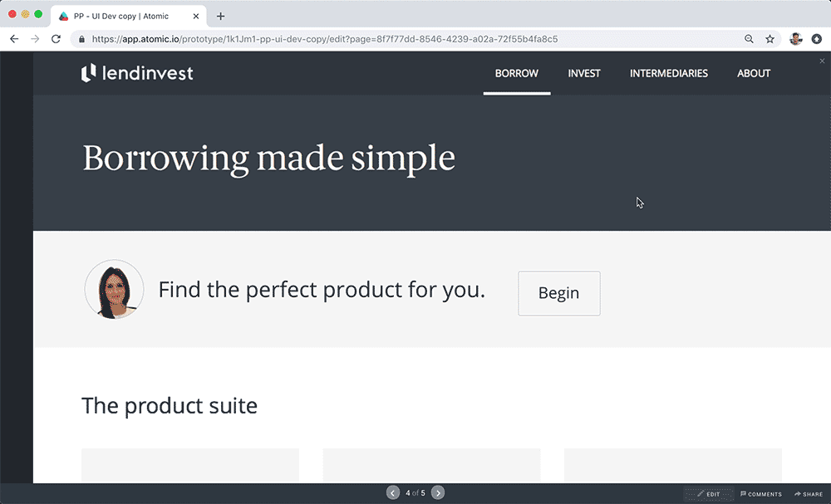Image resolution: width=831 pixels, height=504 pixels.
Task: Click the 'Borrowing made simple' headline
Action: point(268,159)
